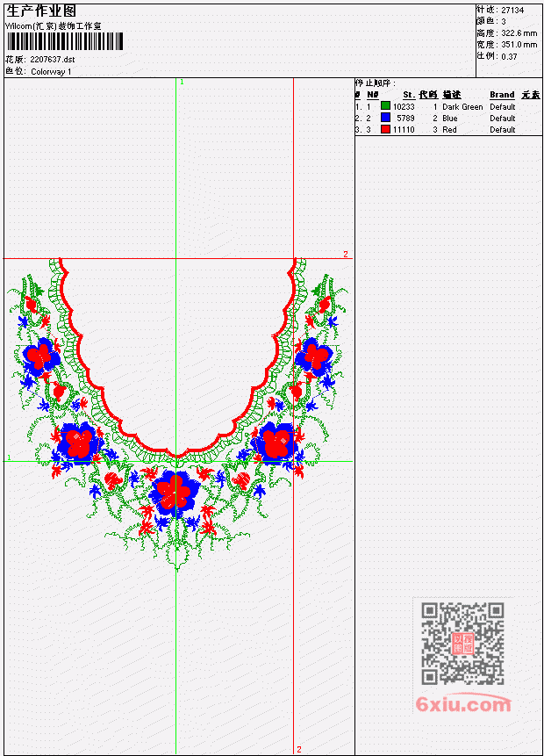Click the Blue color swatch
The height and width of the screenshot is (756, 544).
(x=385, y=117)
